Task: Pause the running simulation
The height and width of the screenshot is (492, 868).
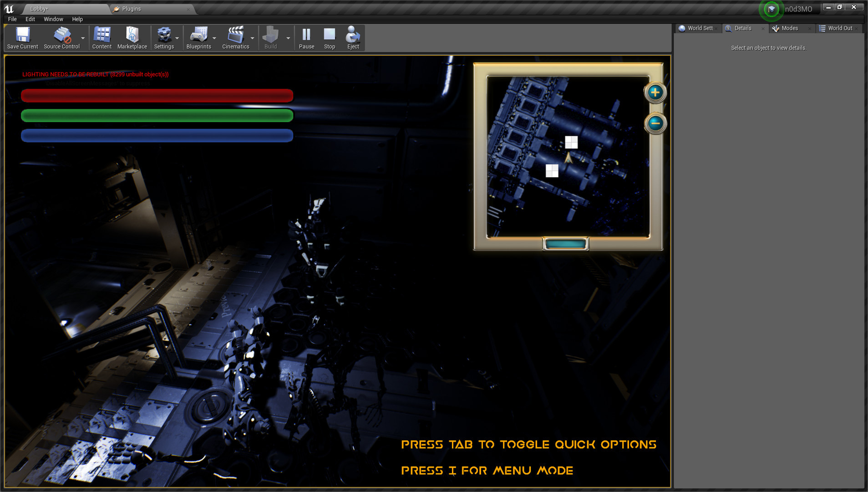Action: pyautogui.click(x=306, y=37)
